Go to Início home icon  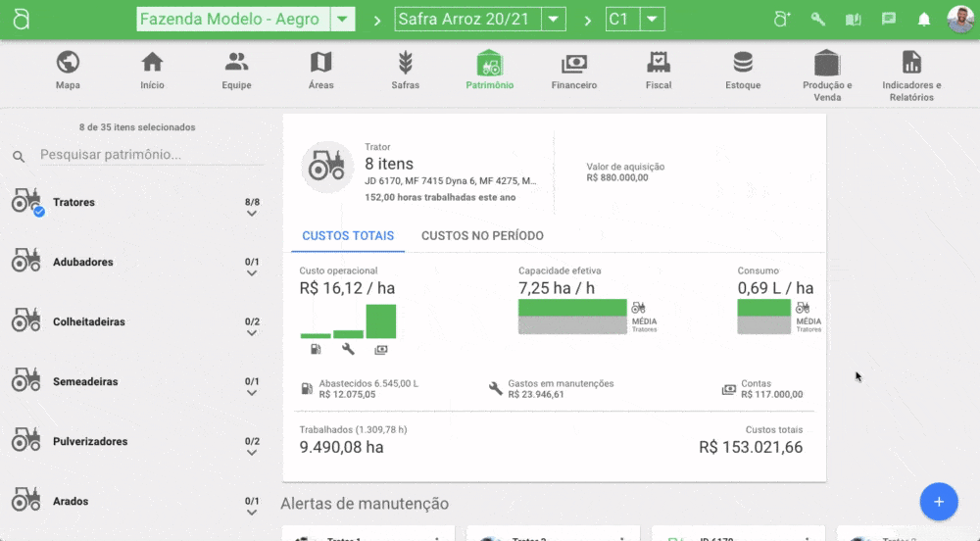tap(152, 64)
